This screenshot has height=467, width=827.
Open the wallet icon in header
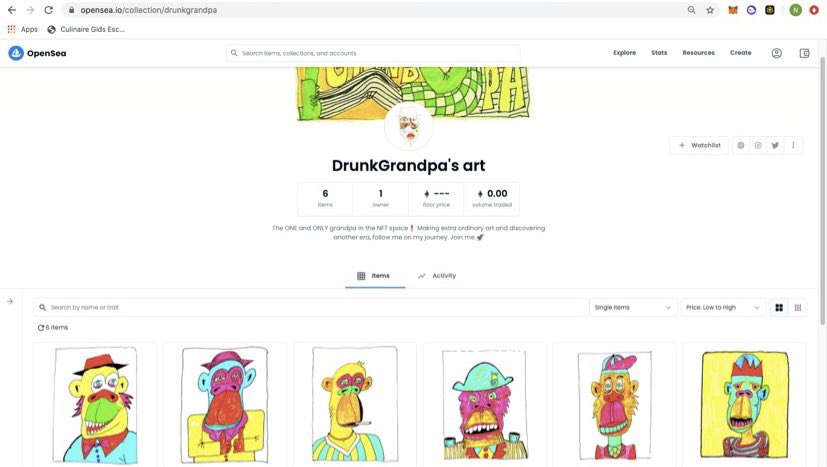[x=804, y=53]
